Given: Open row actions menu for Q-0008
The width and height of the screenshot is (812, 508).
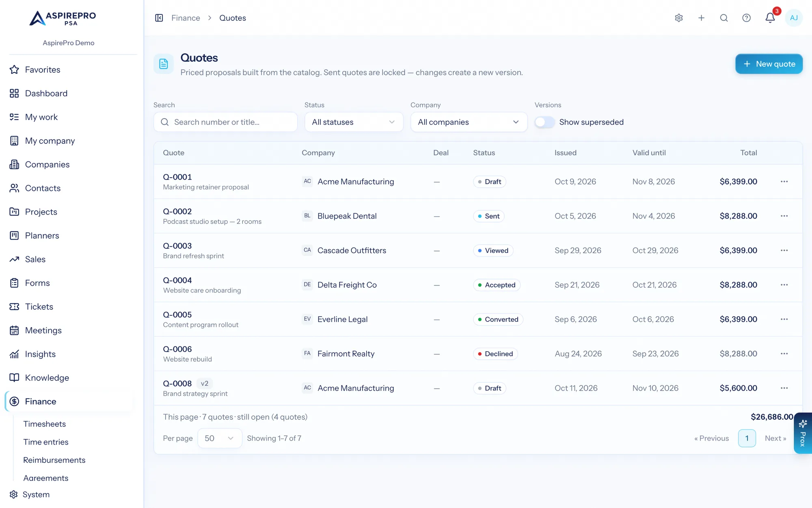Looking at the screenshot, I should [x=784, y=388].
